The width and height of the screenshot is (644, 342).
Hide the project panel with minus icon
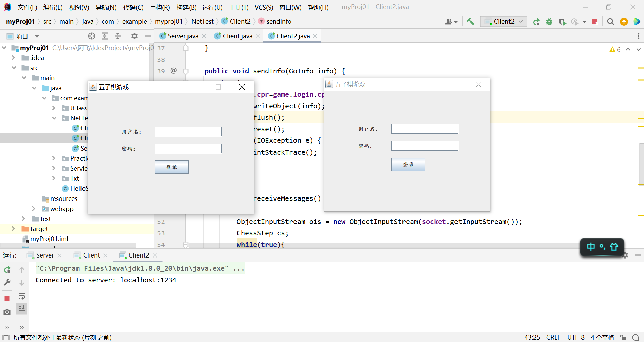pos(147,36)
